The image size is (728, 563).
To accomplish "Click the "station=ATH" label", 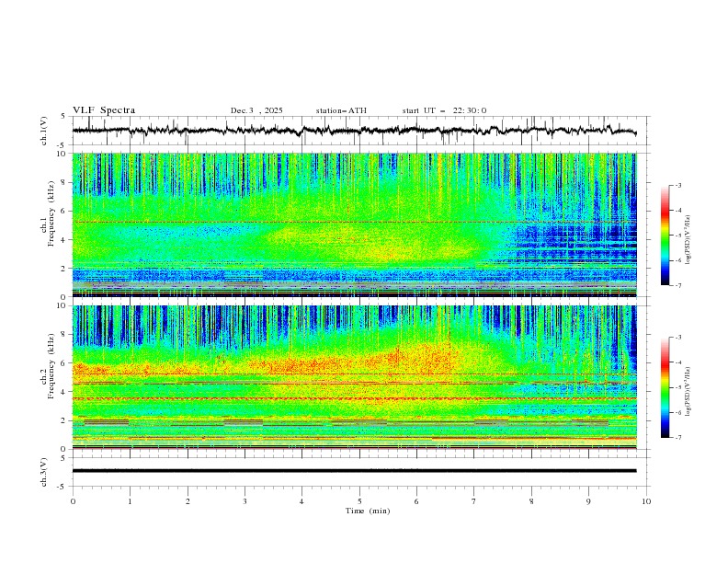I will click(x=341, y=110).
